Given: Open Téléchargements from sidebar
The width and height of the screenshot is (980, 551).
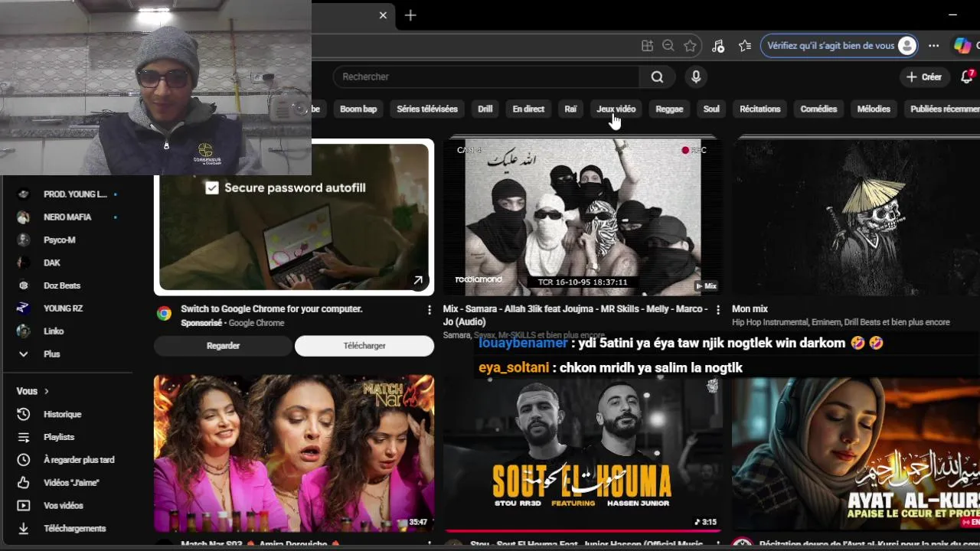Looking at the screenshot, I should point(67,529).
